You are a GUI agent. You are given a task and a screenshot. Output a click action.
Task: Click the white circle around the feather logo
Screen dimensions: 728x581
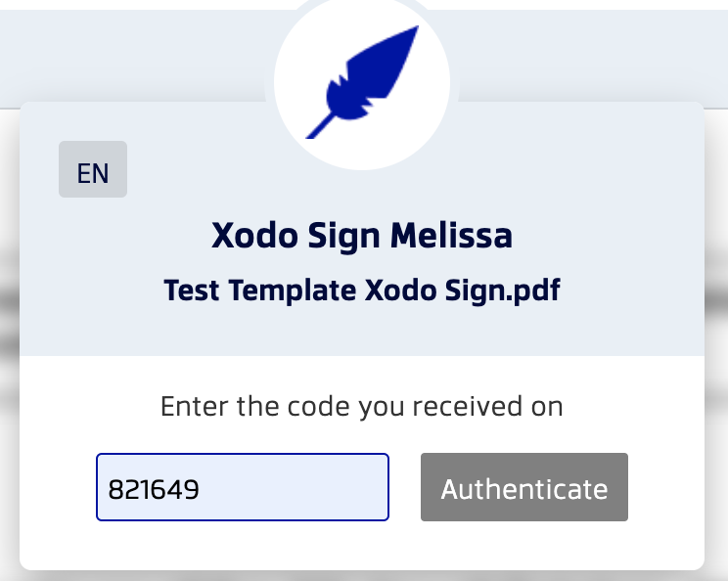tap(362, 82)
